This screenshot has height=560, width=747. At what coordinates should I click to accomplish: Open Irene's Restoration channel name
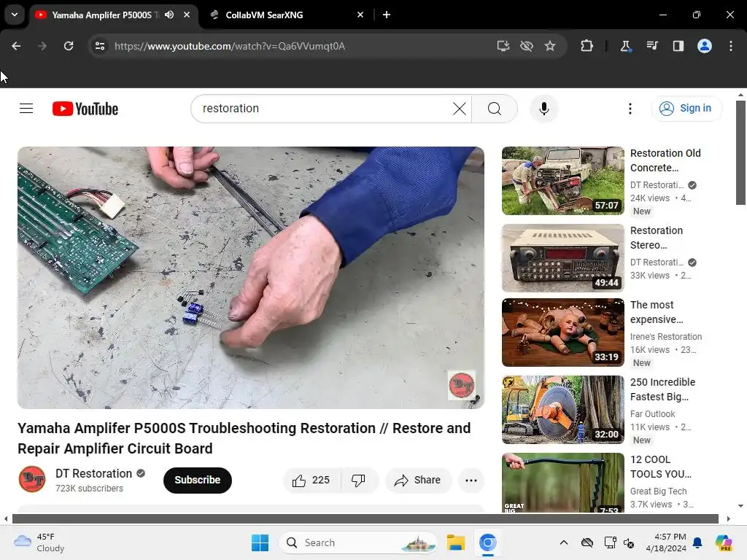pos(666,337)
